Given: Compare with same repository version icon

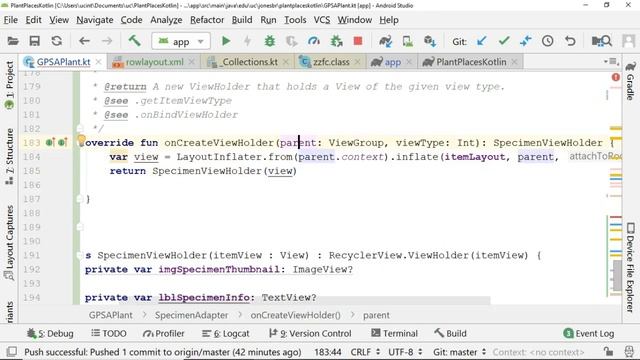Looking at the screenshot, I should click(x=526, y=41).
